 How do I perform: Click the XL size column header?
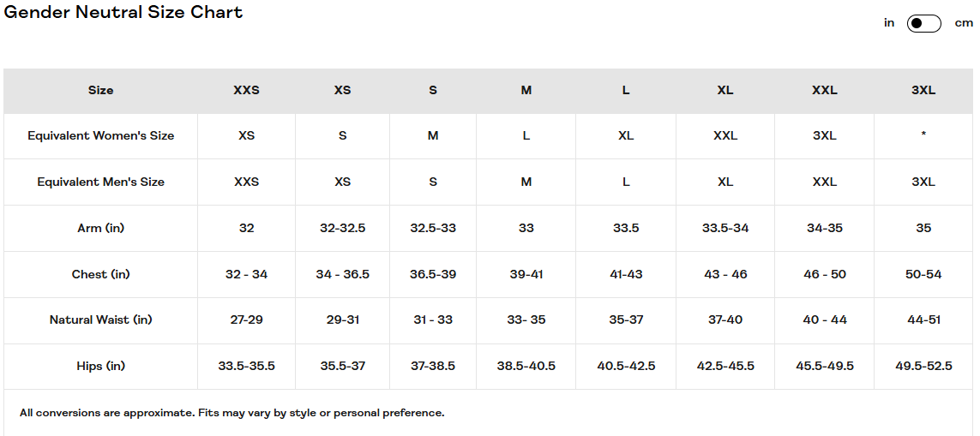[x=725, y=90]
